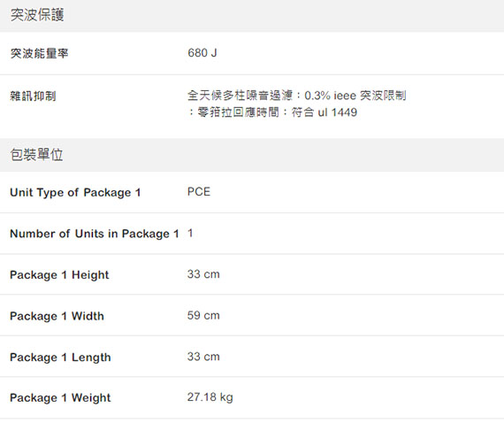The image size is (504, 423).
Task: Select the Package 1 Height label
Action: [x=59, y=274]
